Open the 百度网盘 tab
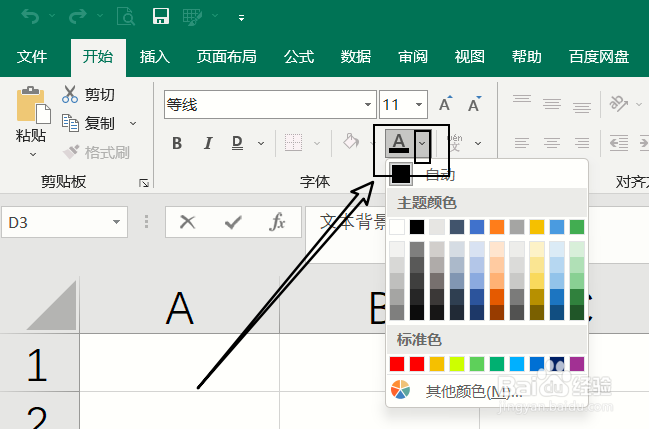Viewport: 649px width, 429px height. pos(599,57)
